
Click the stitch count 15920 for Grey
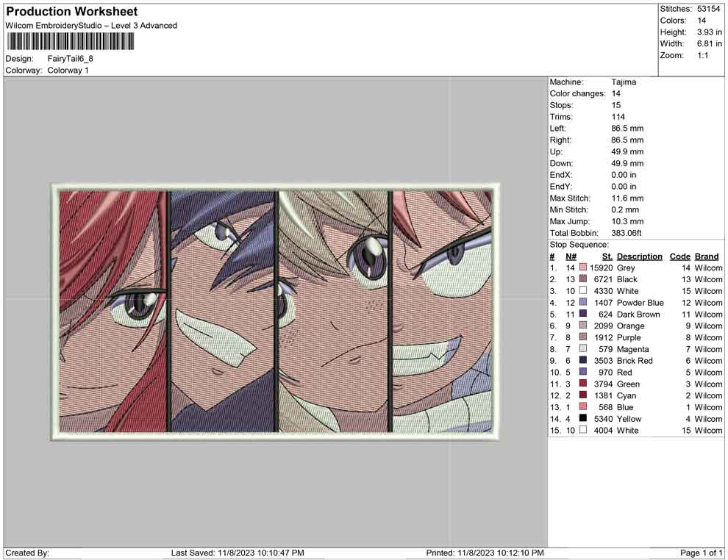(x=601, y=268)
